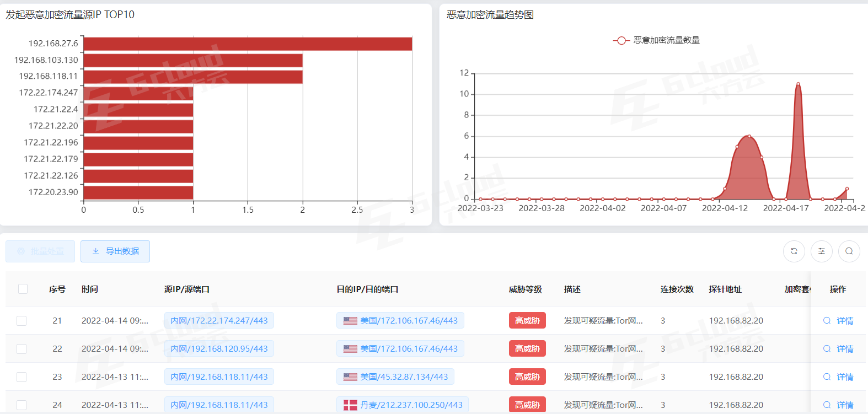Image resolution: width=868 pixels, height=414 pixels.
Task: Click the 目的IP/目的端口 column header
Action: point(368,289)
